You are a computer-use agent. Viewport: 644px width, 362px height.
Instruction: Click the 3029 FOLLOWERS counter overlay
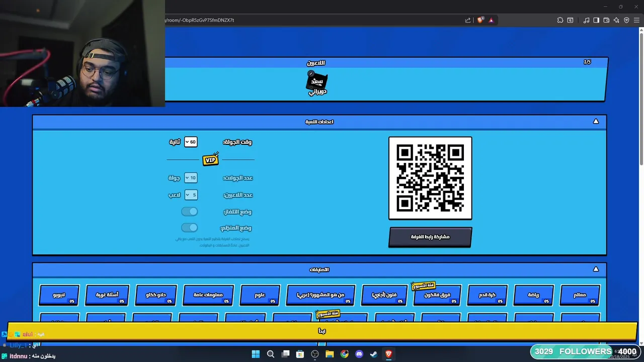(573, 351)
